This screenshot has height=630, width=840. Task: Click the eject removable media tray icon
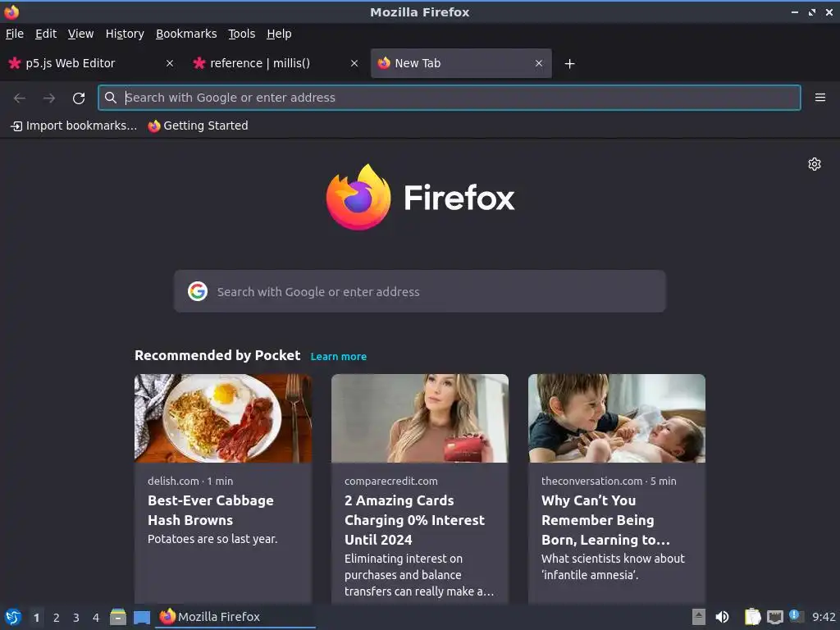tap(699, 617)
